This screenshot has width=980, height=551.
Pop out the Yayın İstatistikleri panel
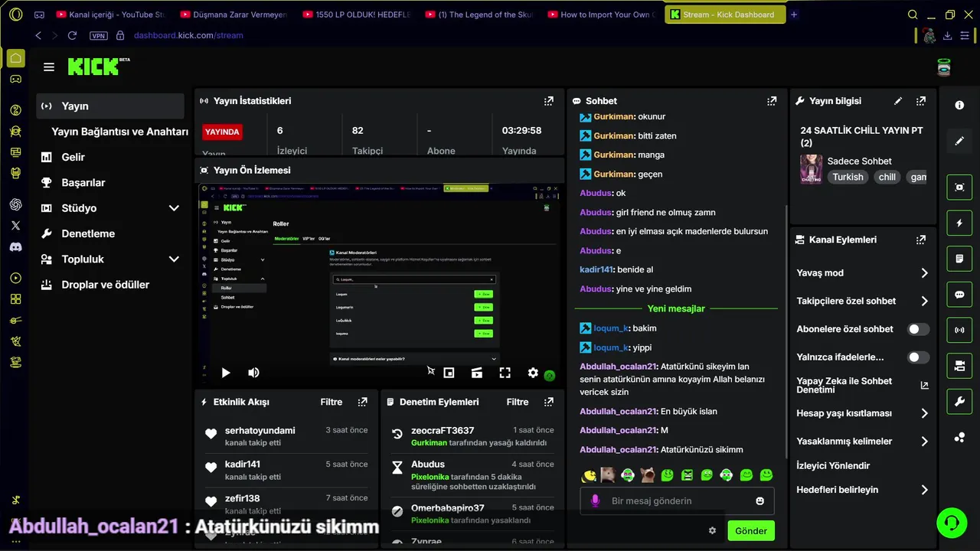click(x=548, y=101)
